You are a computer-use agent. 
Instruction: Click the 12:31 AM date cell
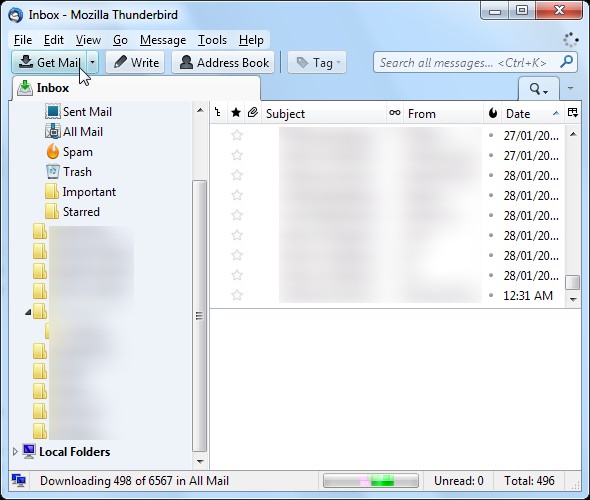pos(528,296)
